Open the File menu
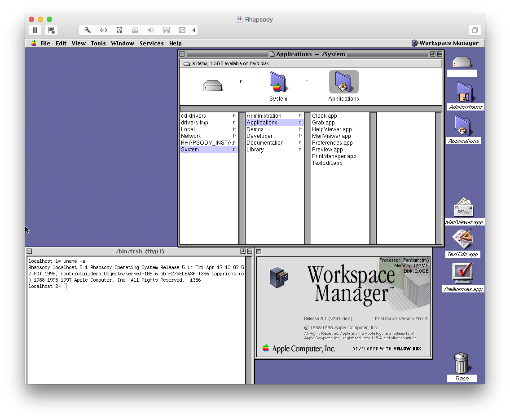The width and height of the screenshot is (510, 420). [45, 43]
